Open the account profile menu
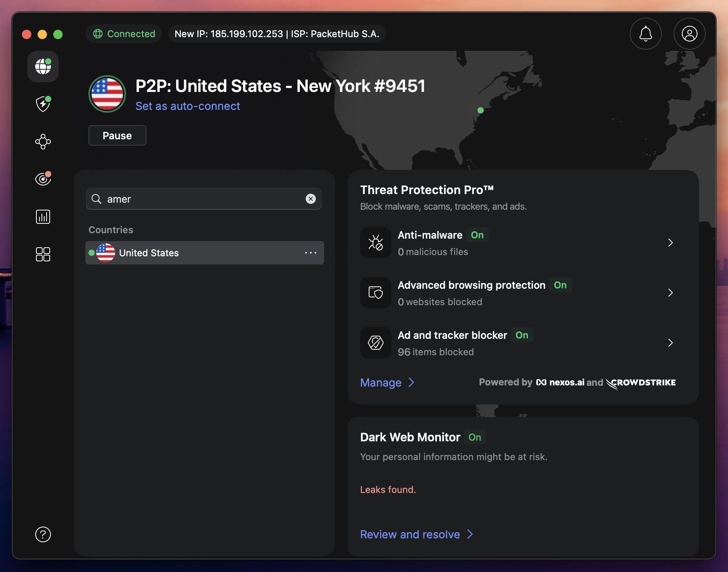728x572 pixels. (x=688, y=34)
